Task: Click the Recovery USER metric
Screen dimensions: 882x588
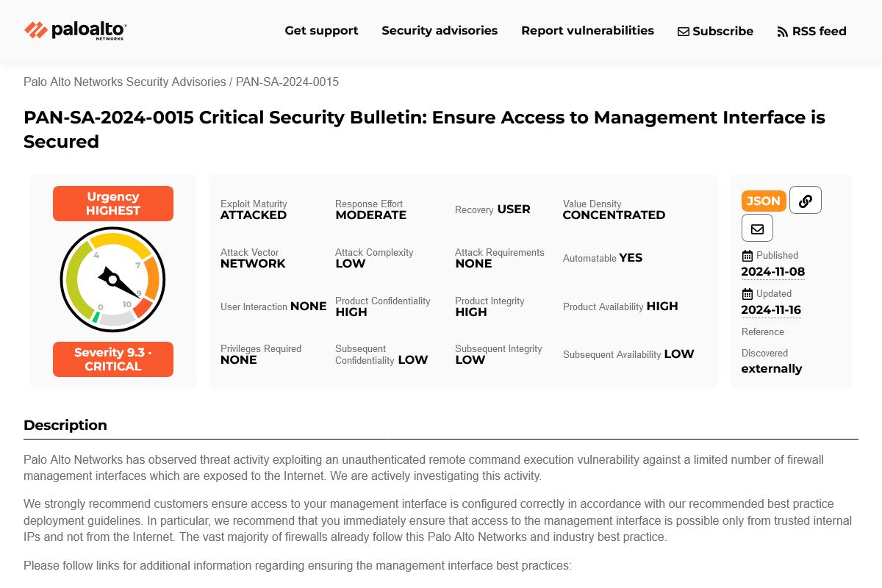Action: point(492,209)
